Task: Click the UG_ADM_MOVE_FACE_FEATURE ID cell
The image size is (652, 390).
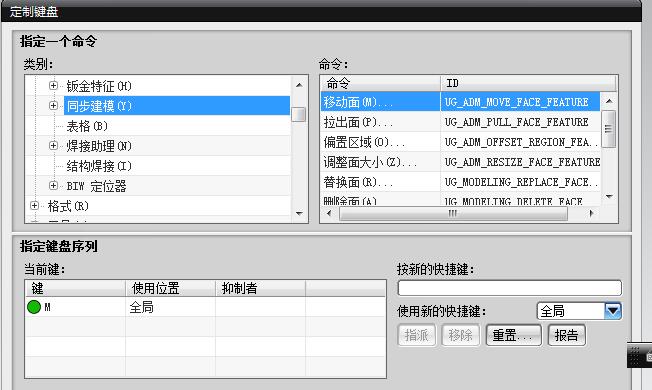Action: tap(520, 102)
